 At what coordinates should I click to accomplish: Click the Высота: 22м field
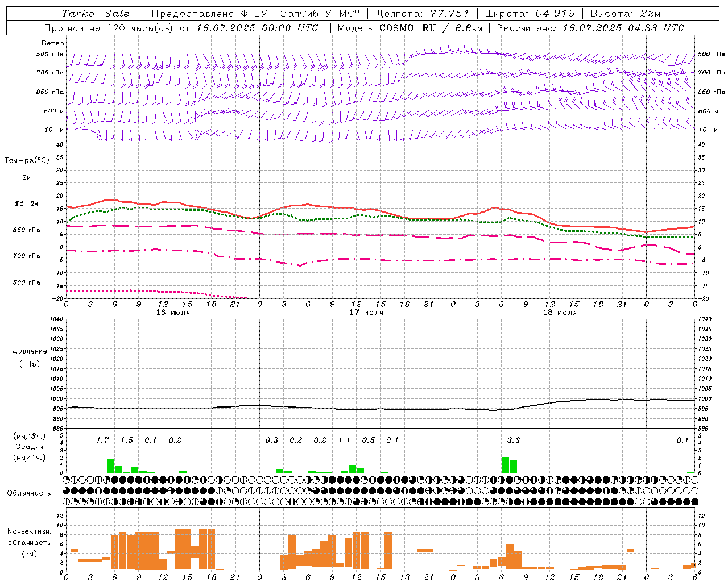point(626,14)
